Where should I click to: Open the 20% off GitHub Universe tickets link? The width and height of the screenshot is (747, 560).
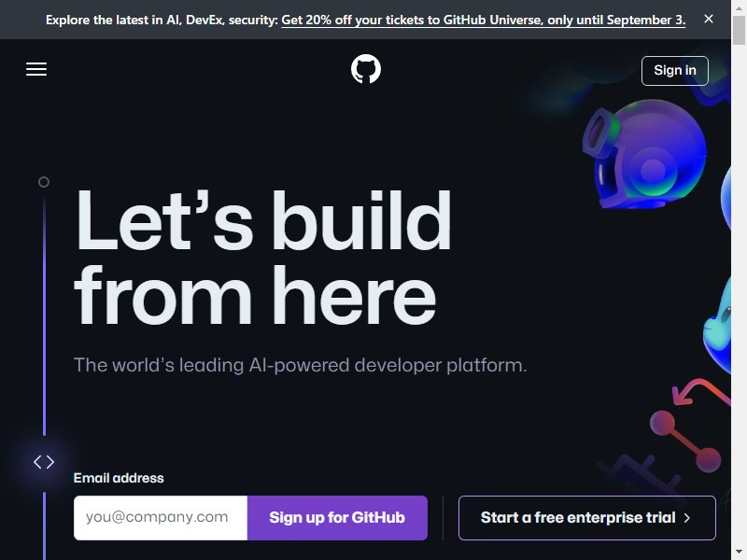pos(484,20)
